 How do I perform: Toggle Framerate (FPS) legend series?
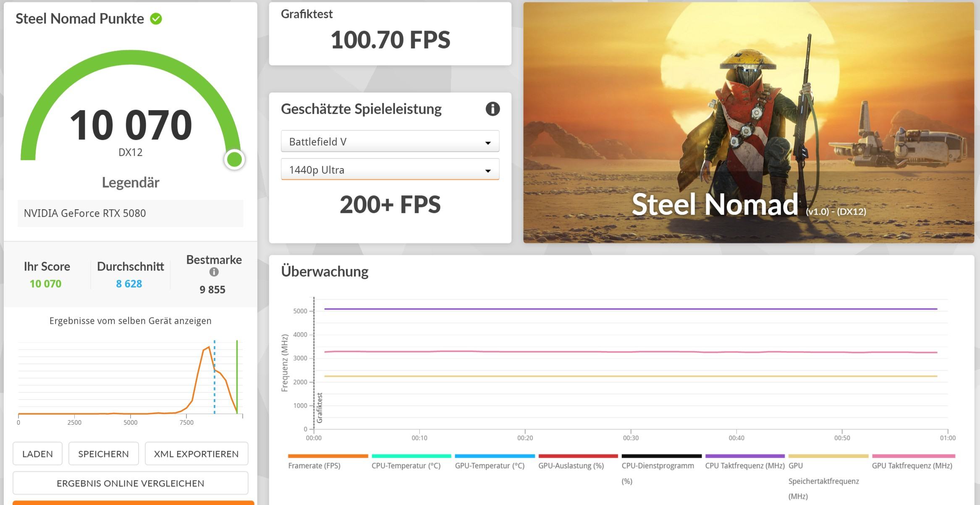[x=314, y=466]
